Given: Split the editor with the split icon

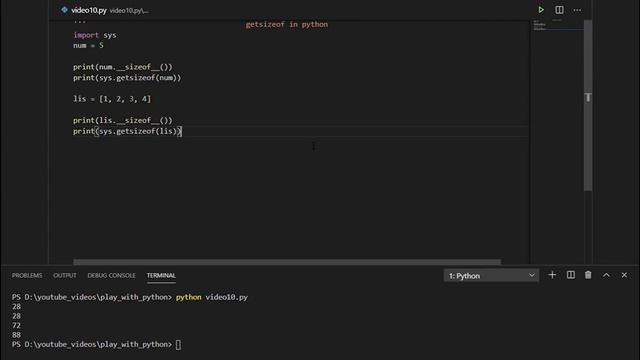Looking at the screenshot, I should pyautogui.click(x=559, y=10).
